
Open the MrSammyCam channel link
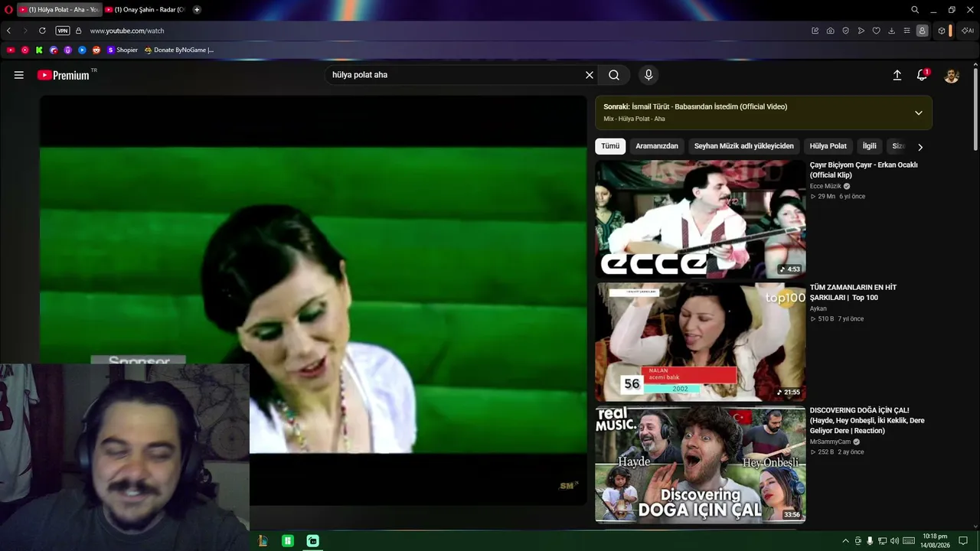pyautogui.click(x=831, y=442)
